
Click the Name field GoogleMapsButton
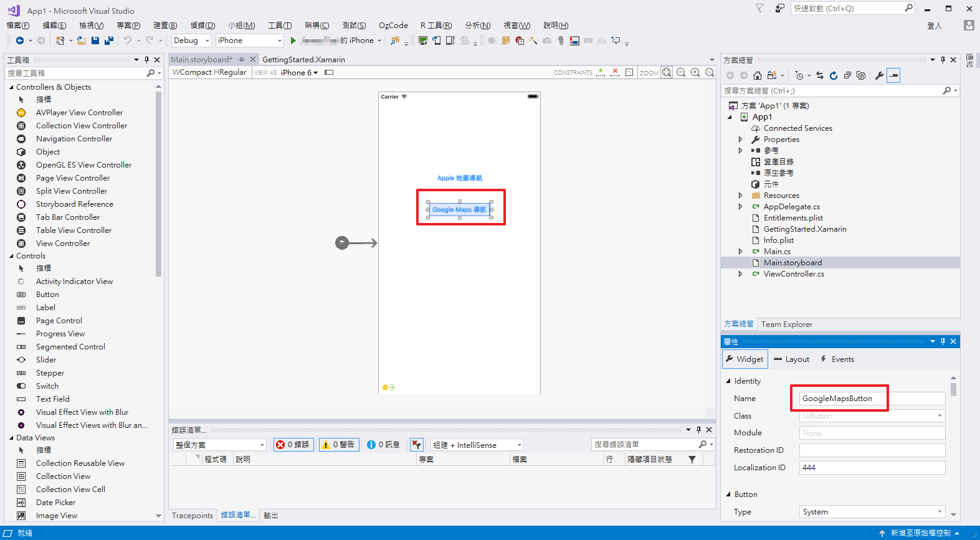(872, 399)
